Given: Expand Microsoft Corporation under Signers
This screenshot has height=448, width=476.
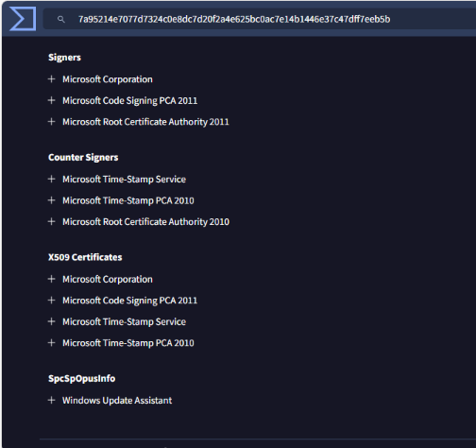Looking at the screenshot, I should click(x=52, y=79).
